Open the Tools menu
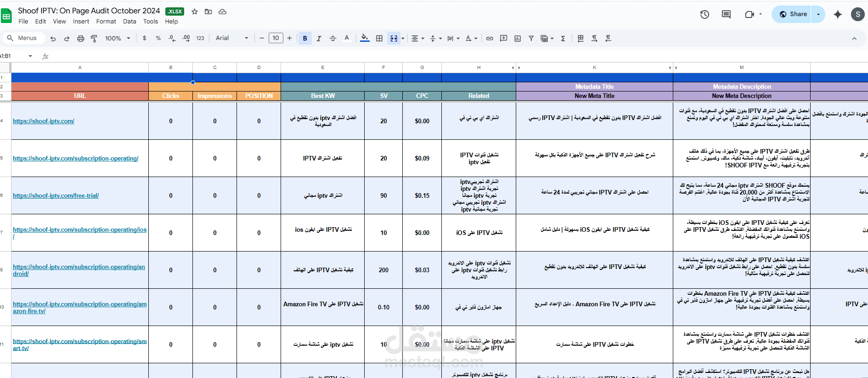 point(151,21)
